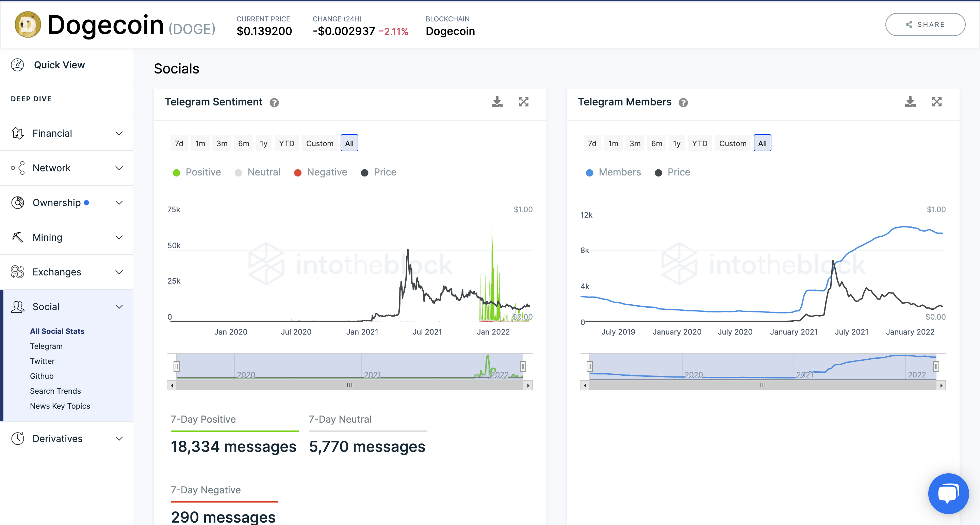
Task: Click the Sentiment navigator right arrow
Action: coord(528,386)
